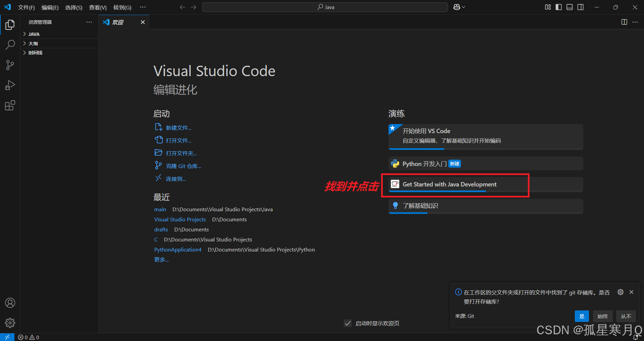
Task: Click 从不 in the Git notification
Action: pyautogui.click(x=626, y=316)
